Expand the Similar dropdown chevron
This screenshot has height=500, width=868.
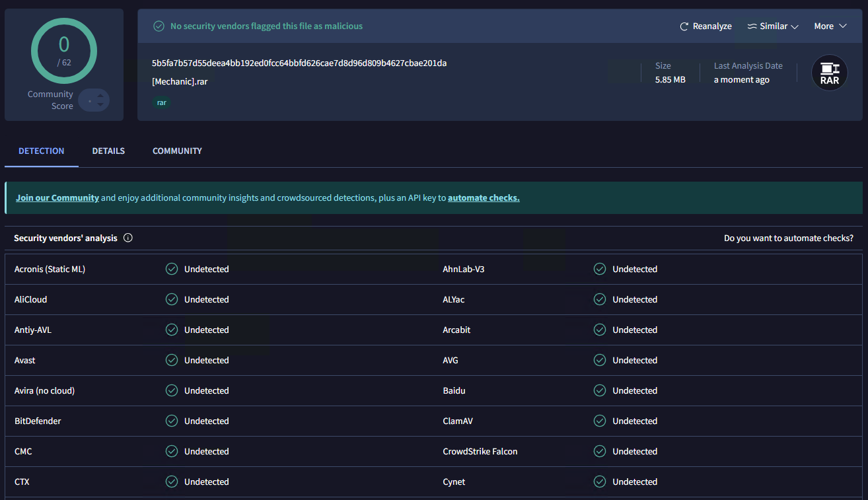point(795,27)
